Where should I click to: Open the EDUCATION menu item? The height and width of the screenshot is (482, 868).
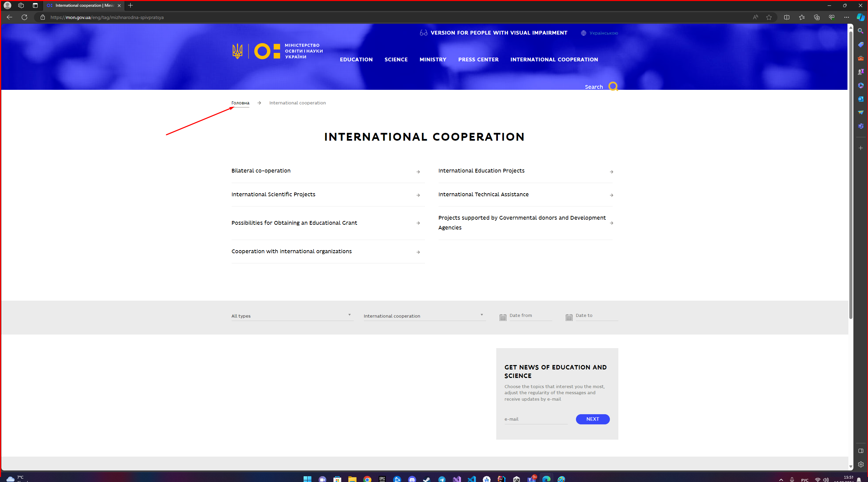tap(356, 60)
